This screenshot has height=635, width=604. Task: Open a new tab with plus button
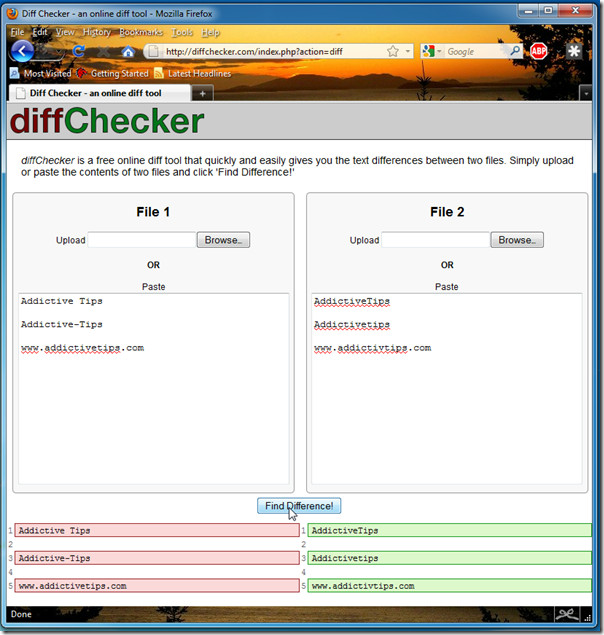[203, 94]
